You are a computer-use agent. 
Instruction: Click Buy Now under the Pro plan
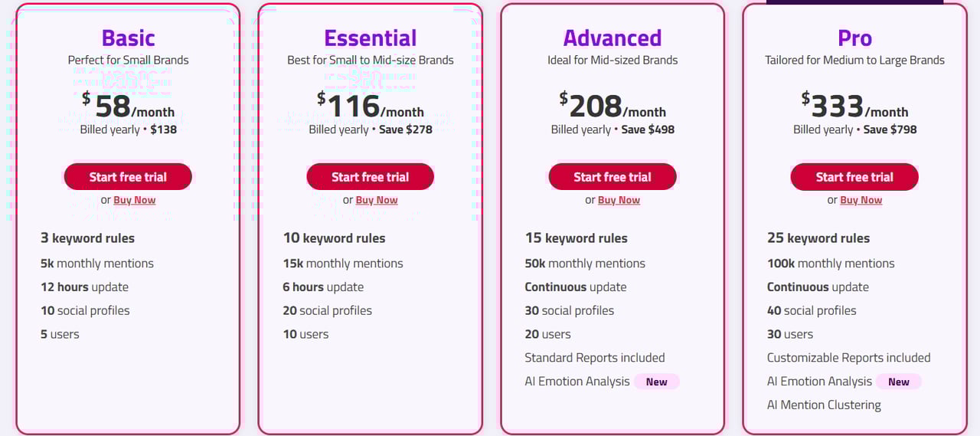[x=861, y=200]
